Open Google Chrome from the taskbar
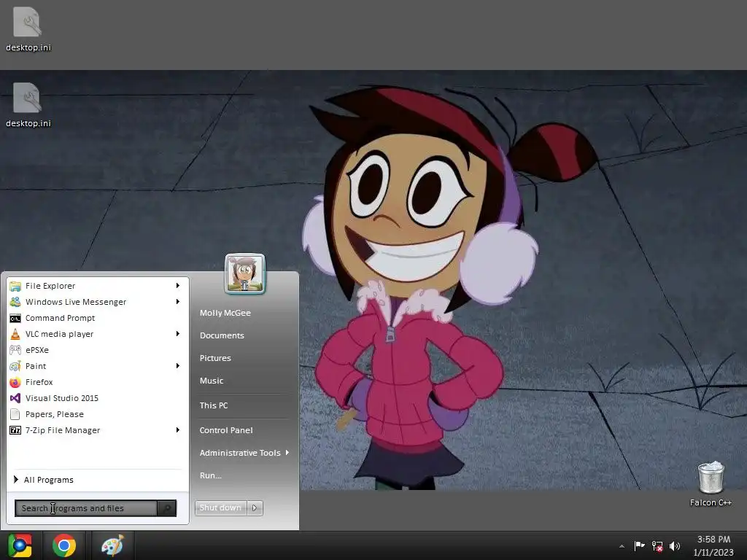This screenshot has height=560, width=747. (x=64, y=545)
